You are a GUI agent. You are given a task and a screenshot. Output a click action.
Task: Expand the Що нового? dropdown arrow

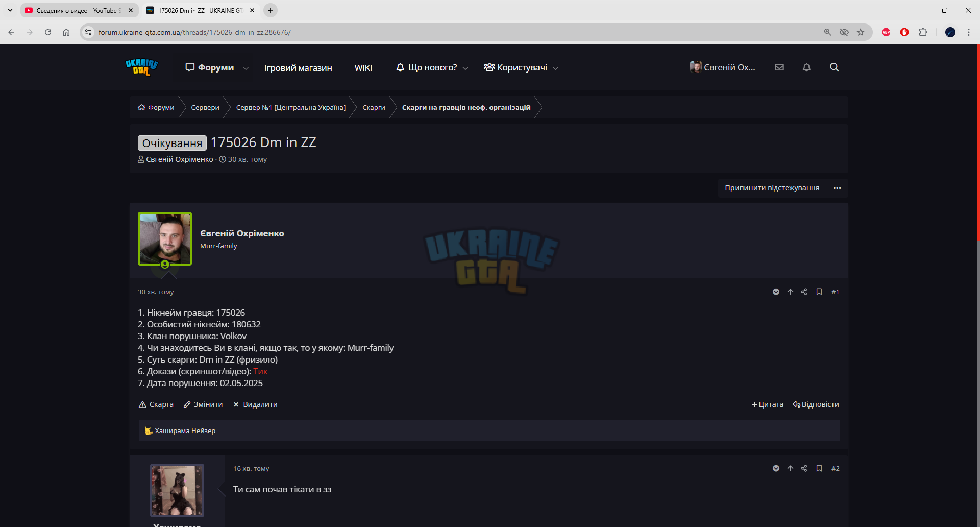(x=465, y=68)
